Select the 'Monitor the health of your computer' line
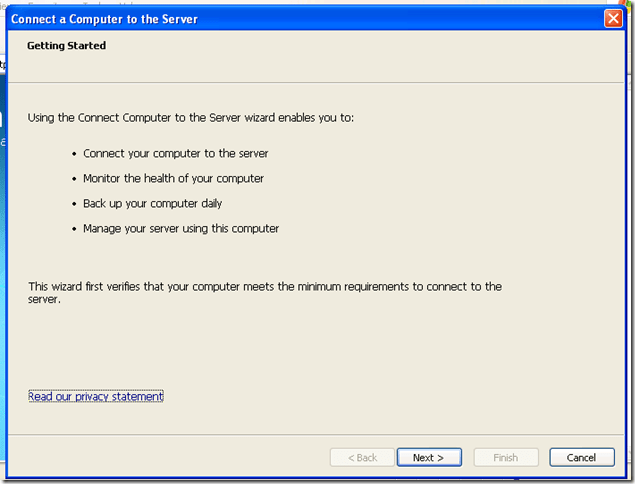The image size is (635, 484). point(173,179)
